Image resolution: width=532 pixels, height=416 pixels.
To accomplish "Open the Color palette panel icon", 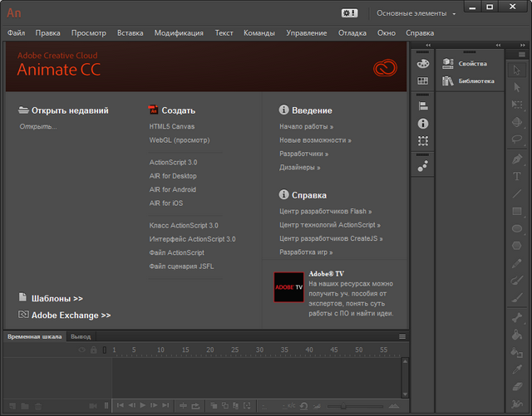I will point(422,63).
